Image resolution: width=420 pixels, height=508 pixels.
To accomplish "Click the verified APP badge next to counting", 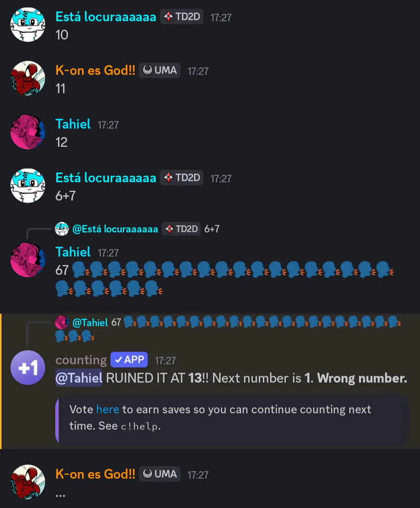I will point(129,360).
